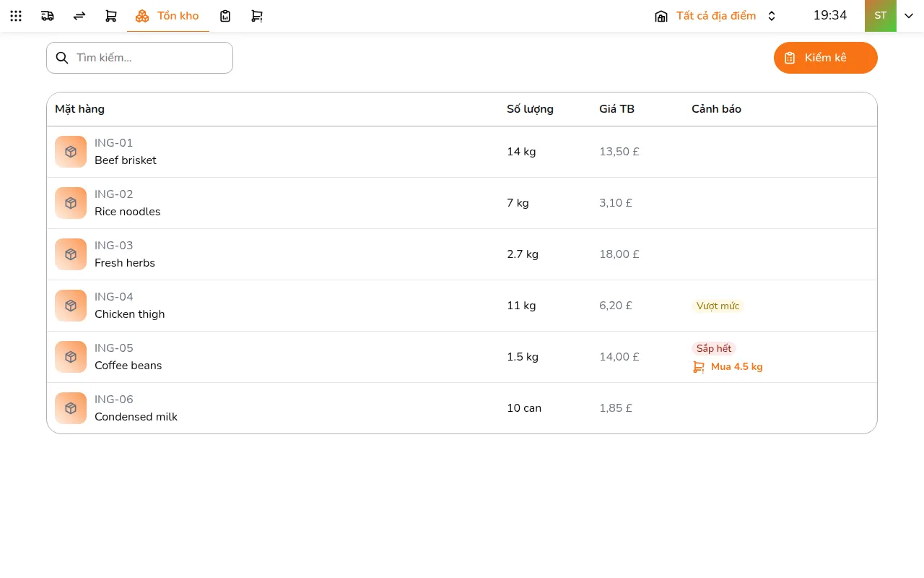Click the search magnifier icon
924x578 pixels.
point(62,58)
